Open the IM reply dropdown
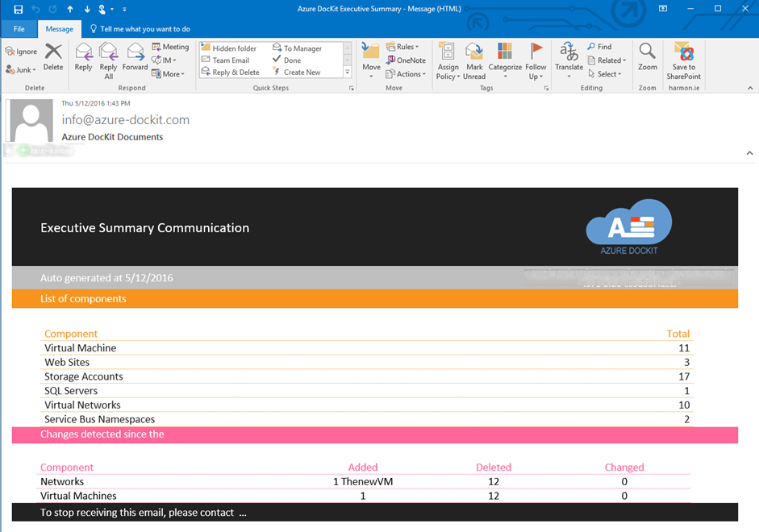 tap(164, 60)
